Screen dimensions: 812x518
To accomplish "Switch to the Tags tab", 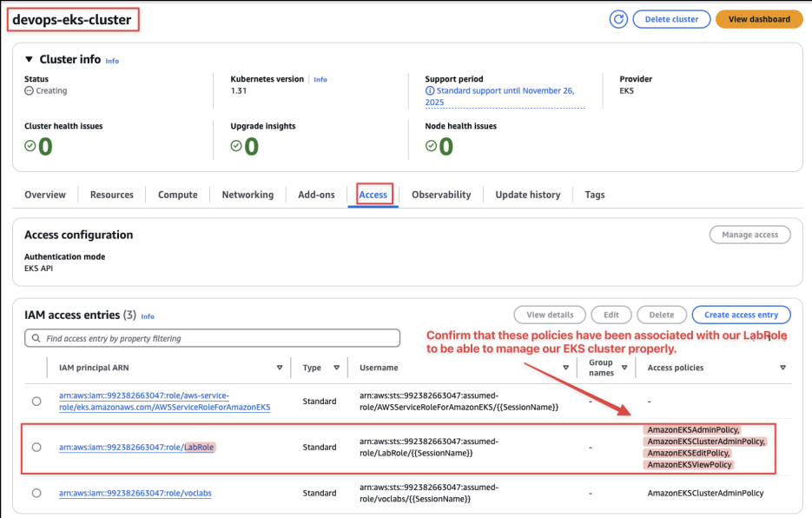I will [595, 195].
